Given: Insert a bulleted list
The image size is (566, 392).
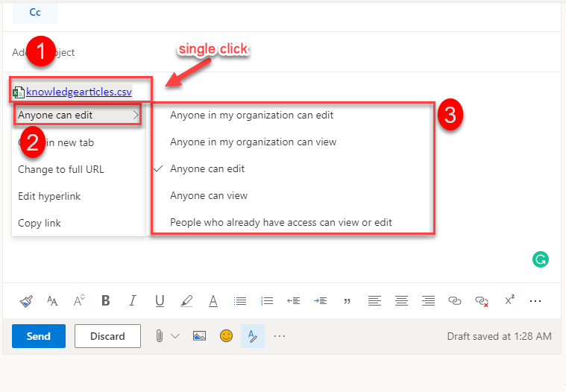Looking at the screenshot, I should (240, 301).
